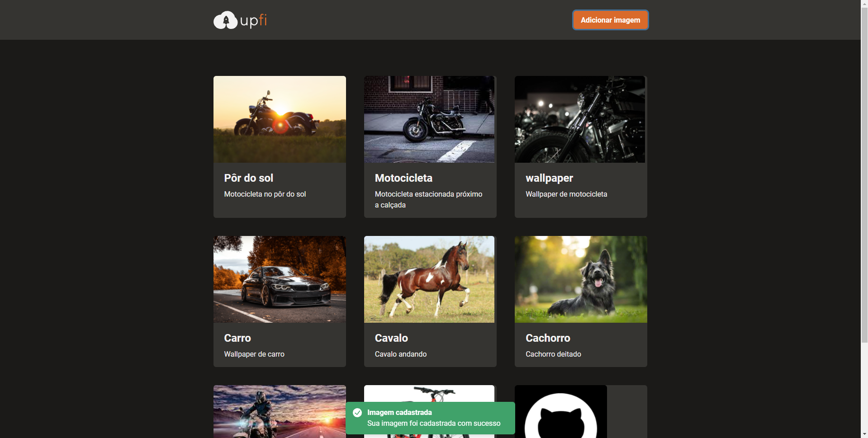Open the 'Motocicleta' image thumbnail
Viewport: 868px width, 438px height.
(x=429, y=119)
